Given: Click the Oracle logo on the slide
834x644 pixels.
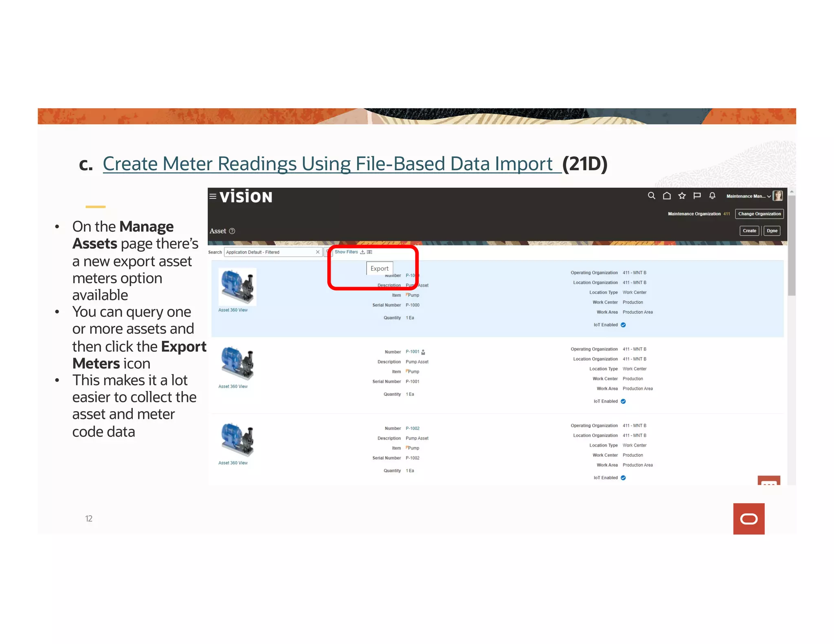Looking at the screenshot, I should point(749,519).
